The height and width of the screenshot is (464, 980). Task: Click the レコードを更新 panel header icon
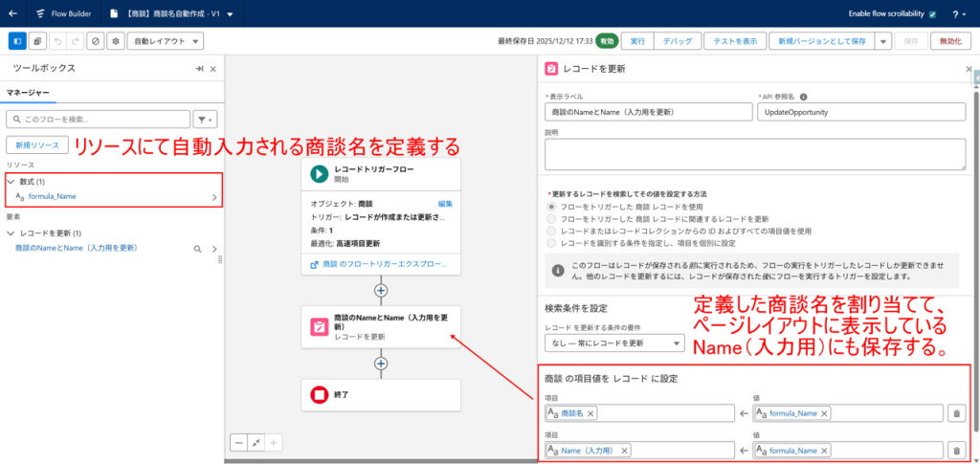point(551,69)
